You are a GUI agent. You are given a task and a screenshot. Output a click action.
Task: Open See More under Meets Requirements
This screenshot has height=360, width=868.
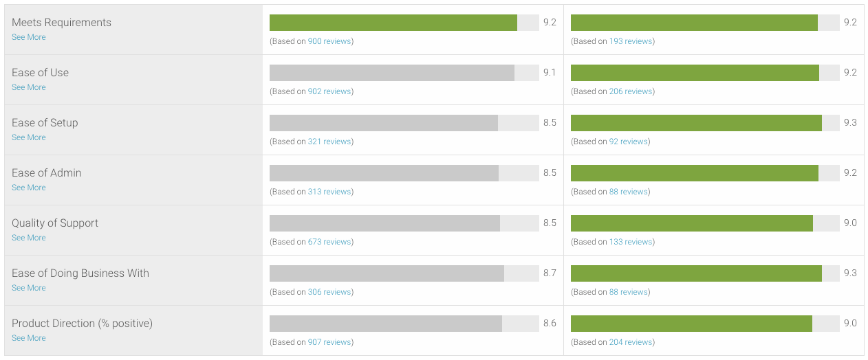pos(29,37)
